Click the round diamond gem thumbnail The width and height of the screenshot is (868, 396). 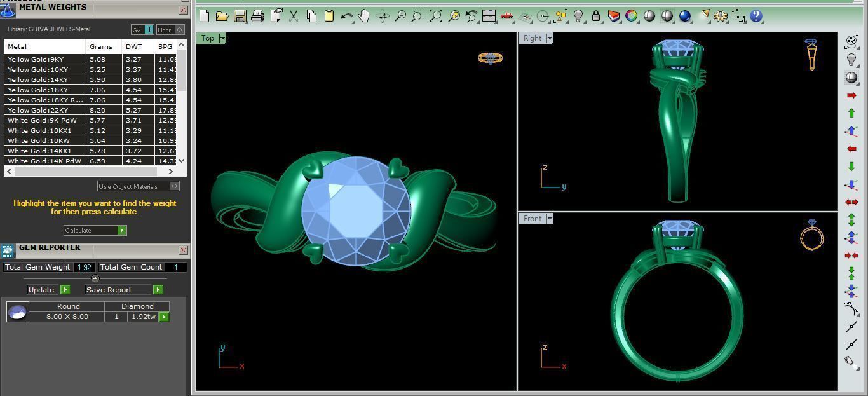click(x=17, y=311)
